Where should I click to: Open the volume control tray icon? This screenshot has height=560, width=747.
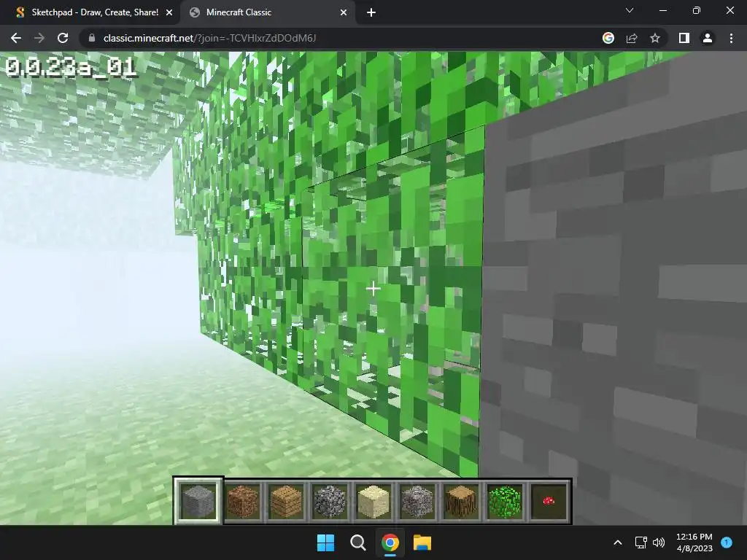(659, 542)
